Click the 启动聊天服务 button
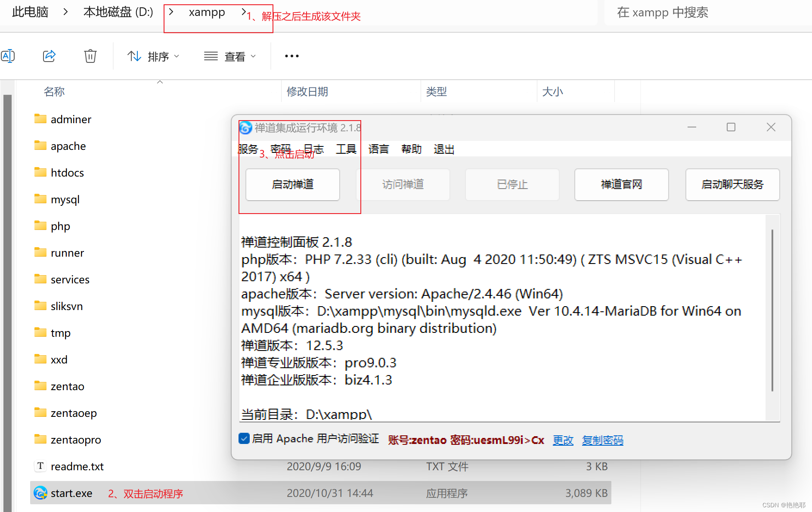Screen dimensions: 812x512 coord(733,184)
